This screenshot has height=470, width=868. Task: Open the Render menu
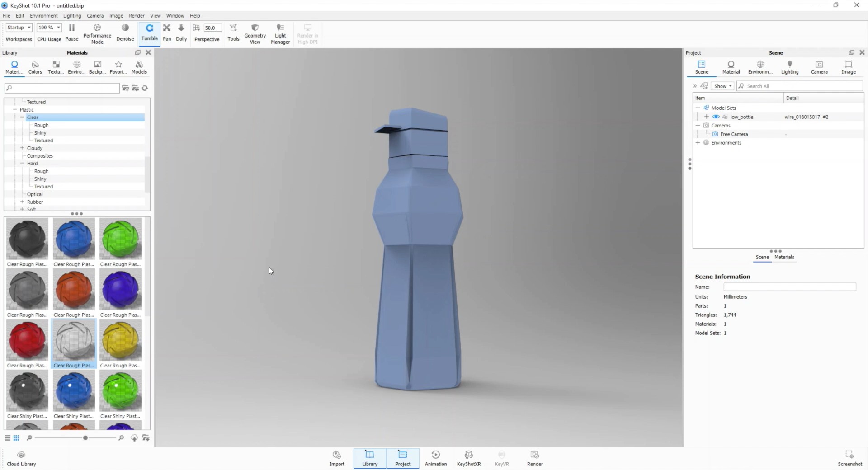pos(136,15)
